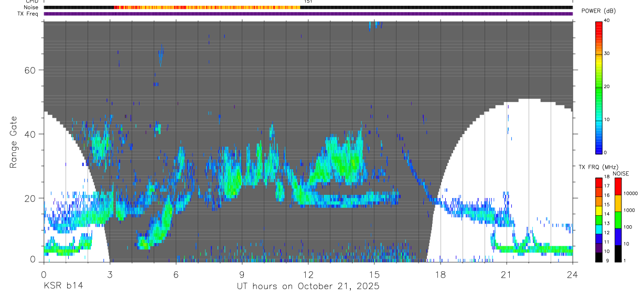This screenshot has height=297, width=644.
Task: Click the 'NOISE' legend title
Action: pyautogui.click(x=620, y=173)
